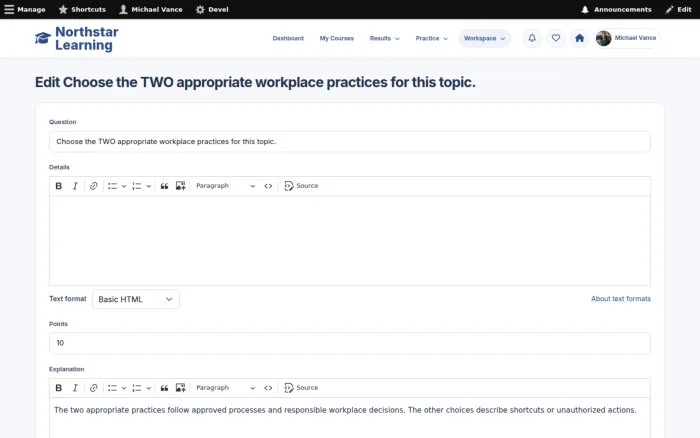Apply bulleted list in Details editor
The width and height of the screenshot is (700, 438).
coord(112,186)
